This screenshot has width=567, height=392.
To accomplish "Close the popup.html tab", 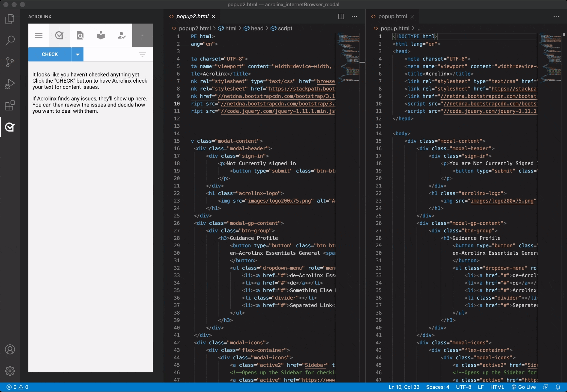I will coord(412,16).
